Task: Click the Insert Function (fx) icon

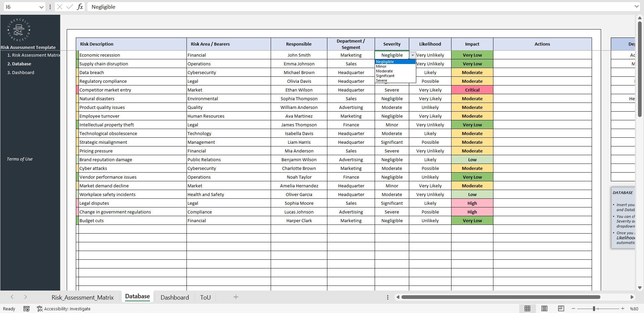Action: pyautogui.click(x=80, y=7)
